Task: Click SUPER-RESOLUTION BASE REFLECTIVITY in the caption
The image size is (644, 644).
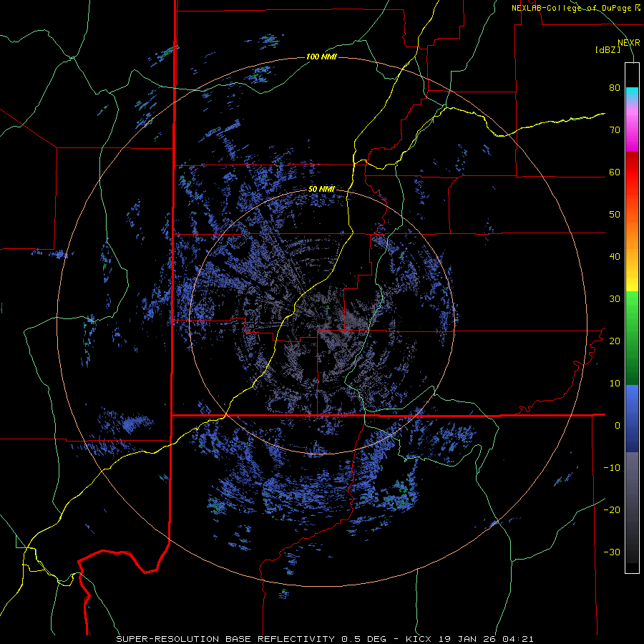Action: coord(225,639)
